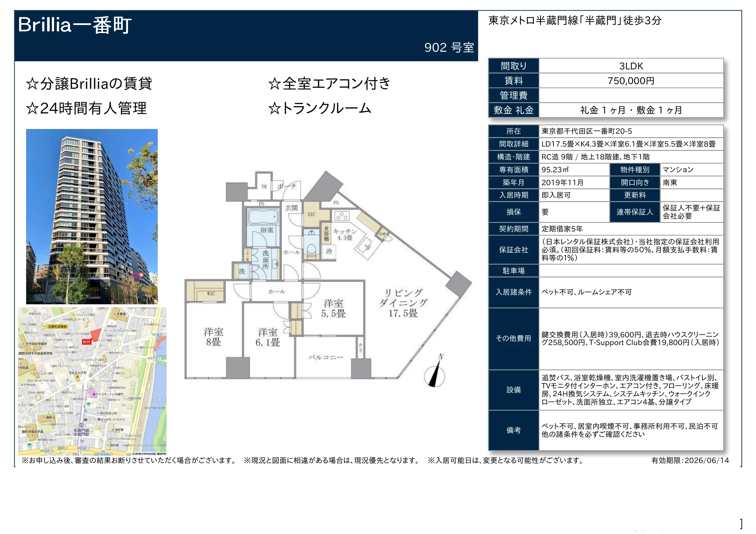Click the 賃料 750,000円 cell
756x534 pixels.
pos(631,81)
